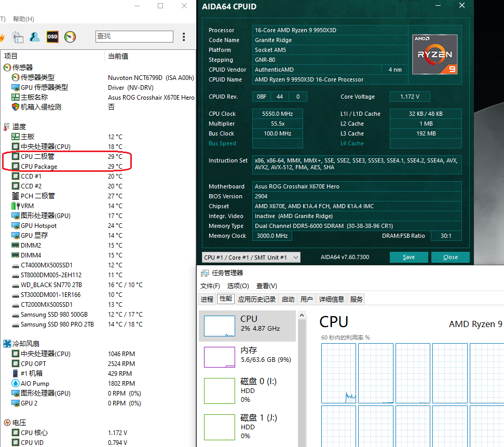Select the 传感器 category icon
Image resolution: width=504 pixels, height=447 pixels.
(7, 67)
